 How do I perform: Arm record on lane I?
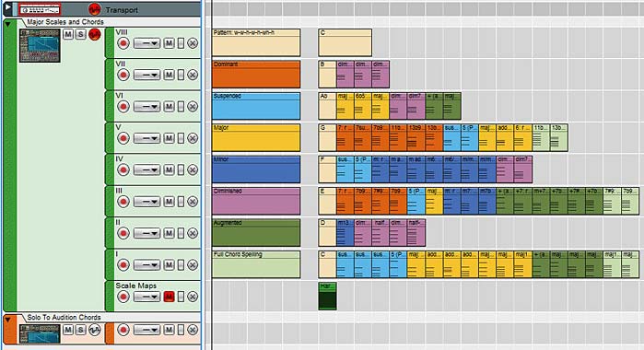123,264
